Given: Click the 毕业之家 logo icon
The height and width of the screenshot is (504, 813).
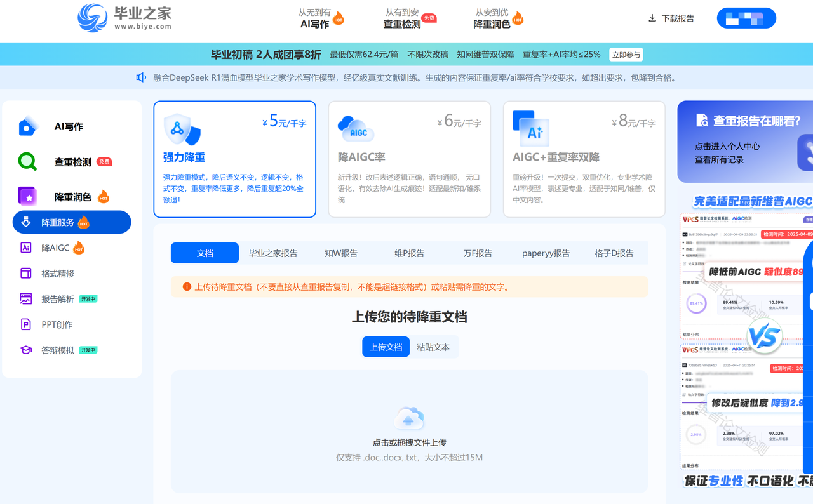Looking at the screenshot, I should pos(92,18).
